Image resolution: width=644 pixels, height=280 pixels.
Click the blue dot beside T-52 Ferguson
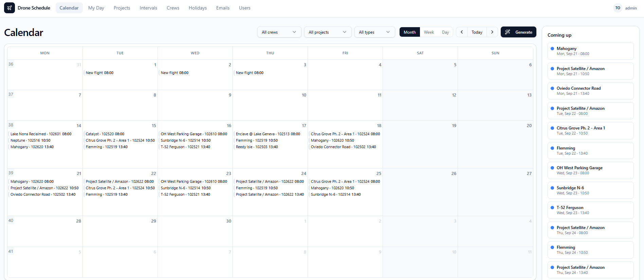(552, 208)
